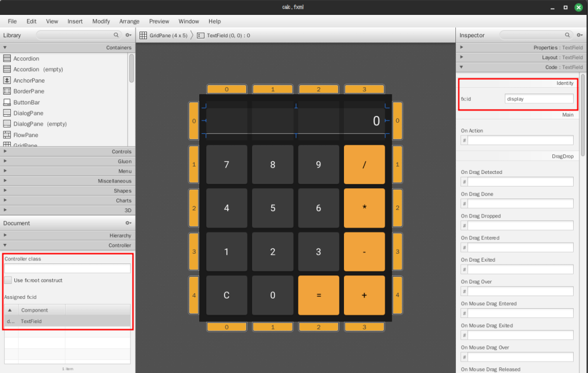588x373 pixels.
Task: Select the BorderPane library icon
Action: tap(7, 91)
